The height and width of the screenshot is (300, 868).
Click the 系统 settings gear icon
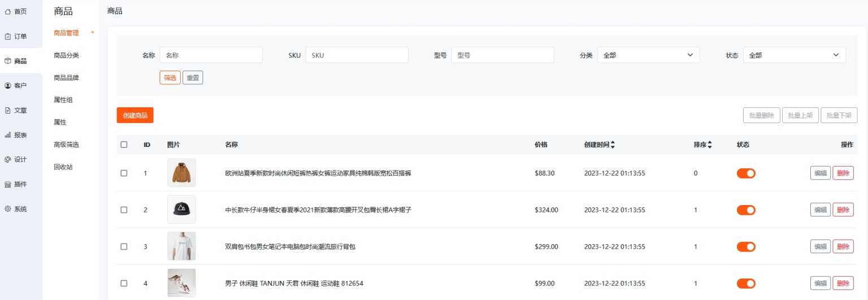[8, 209]
